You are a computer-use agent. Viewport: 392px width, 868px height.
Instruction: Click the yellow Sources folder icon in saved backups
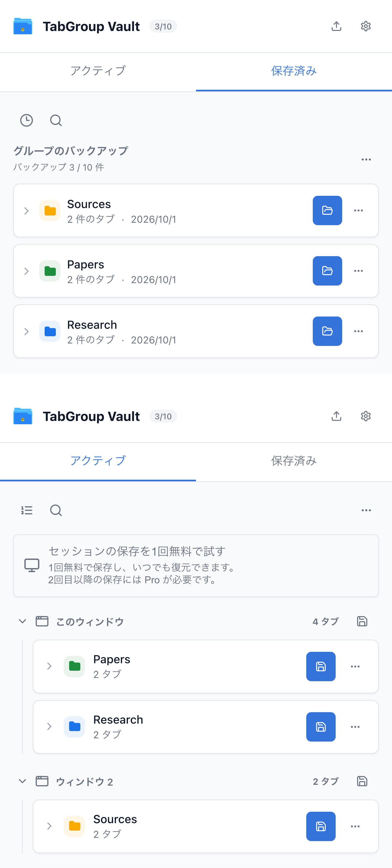[50, 210]
